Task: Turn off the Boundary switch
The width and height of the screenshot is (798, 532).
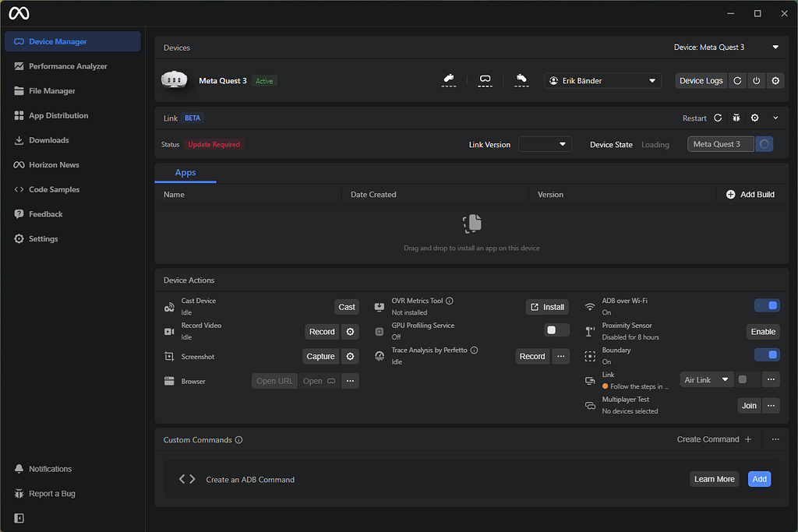Action: point(767,355)
